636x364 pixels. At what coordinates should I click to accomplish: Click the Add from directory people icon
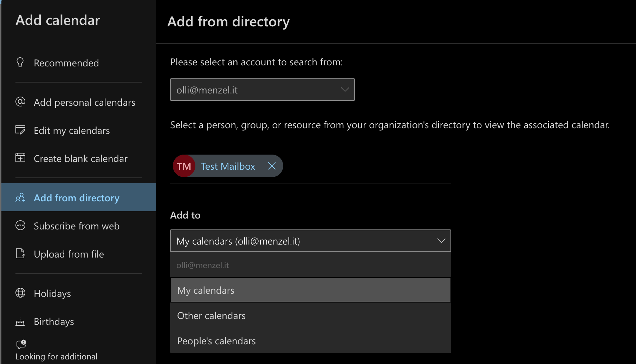pyautogui.click(x=20, y=198)
